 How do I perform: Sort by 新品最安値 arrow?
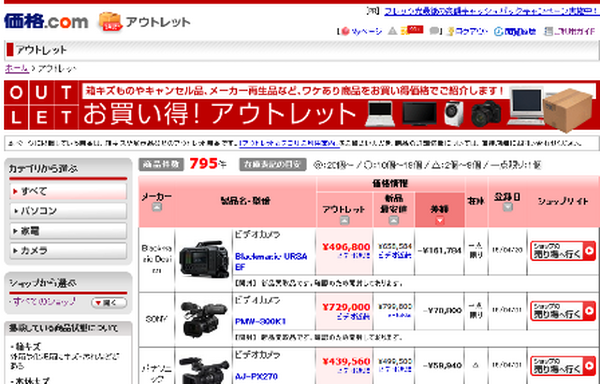[393, 220]
